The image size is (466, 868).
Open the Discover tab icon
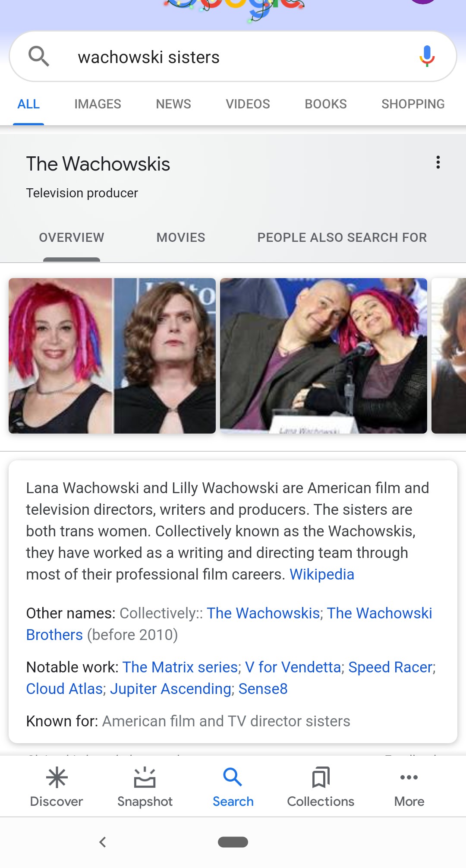tap(57, 778)
